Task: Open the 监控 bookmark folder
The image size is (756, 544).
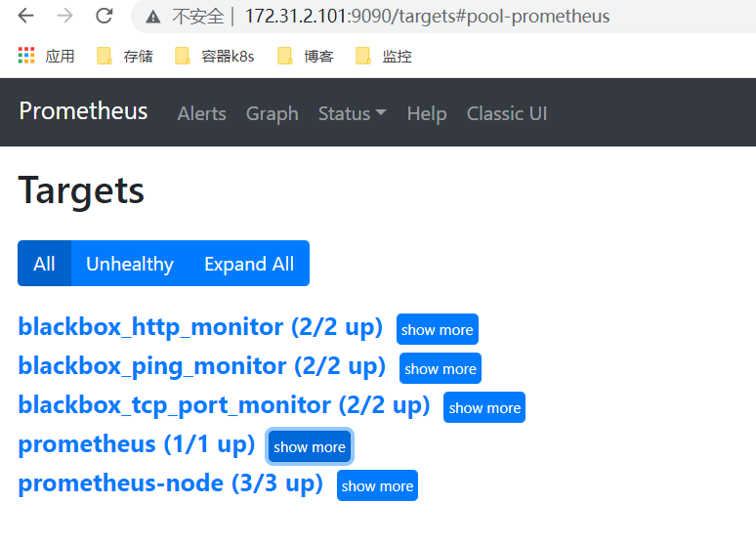Action: tap(384, 56)
